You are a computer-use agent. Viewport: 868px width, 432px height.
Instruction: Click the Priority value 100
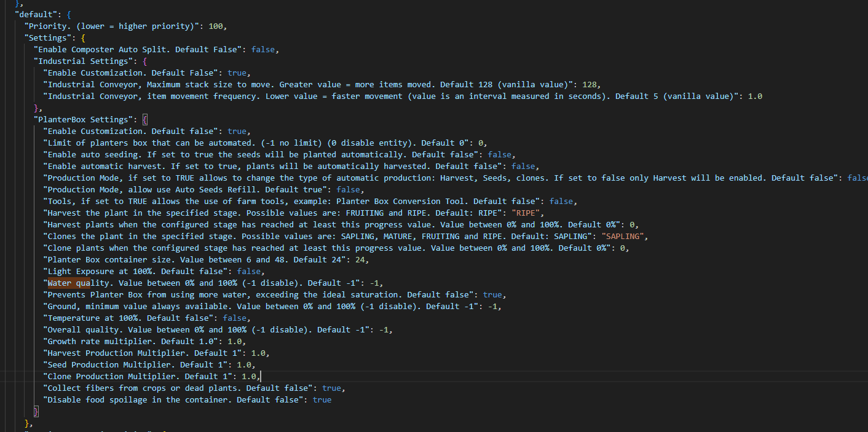coord(216,26)
